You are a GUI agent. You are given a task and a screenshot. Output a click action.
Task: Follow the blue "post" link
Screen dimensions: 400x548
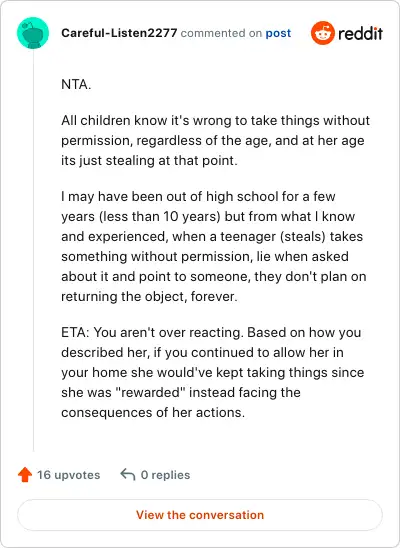pos(278,33)
